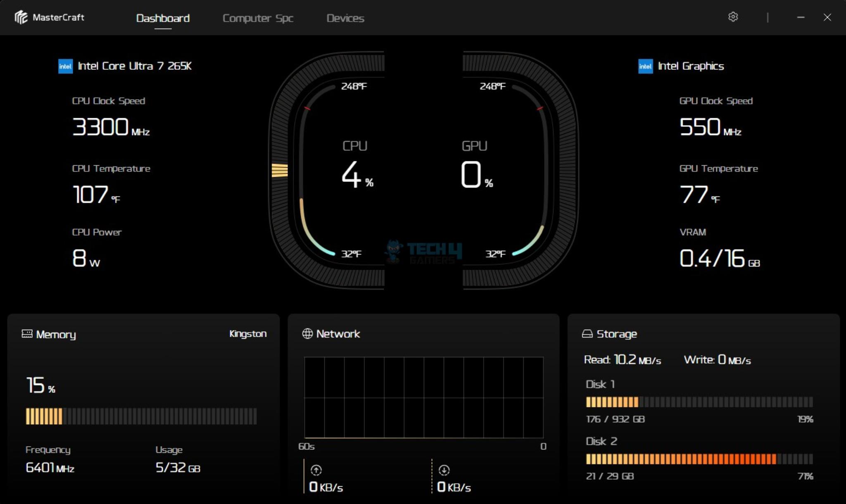The image size is (846, 504).
Task: Click the Network globe icon
Action: tap(307, 333)
